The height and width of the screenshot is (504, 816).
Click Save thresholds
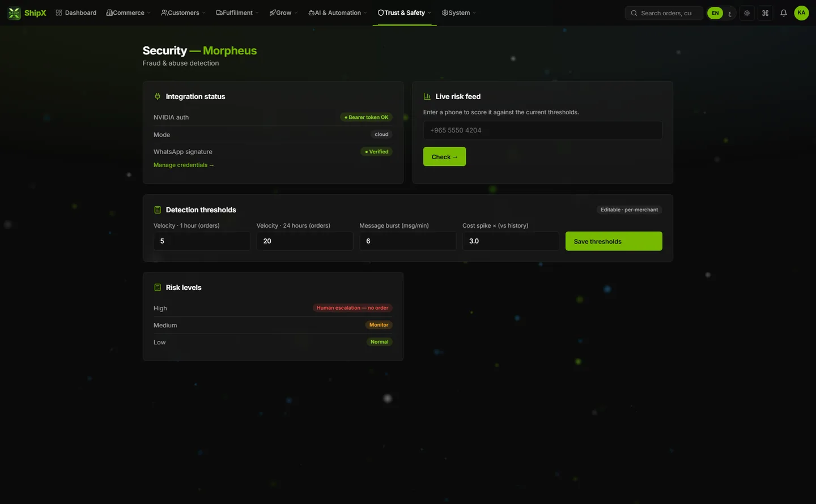click(614, 241)
